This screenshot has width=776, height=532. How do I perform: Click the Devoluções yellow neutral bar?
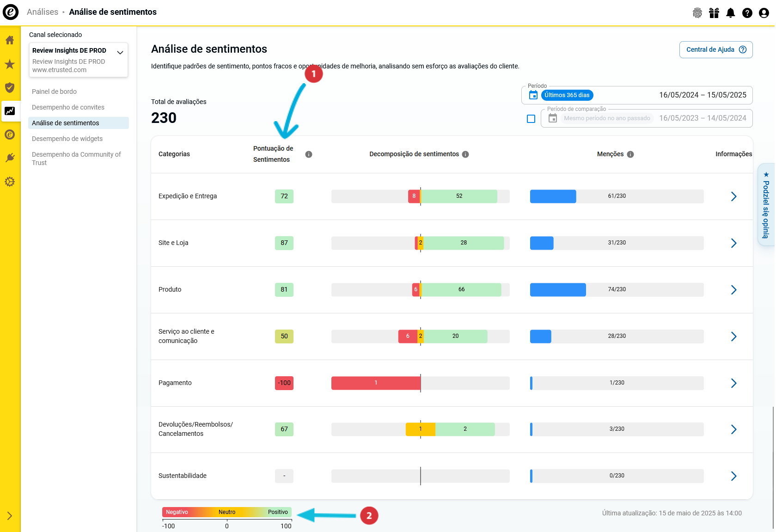(x=421, y=429)
